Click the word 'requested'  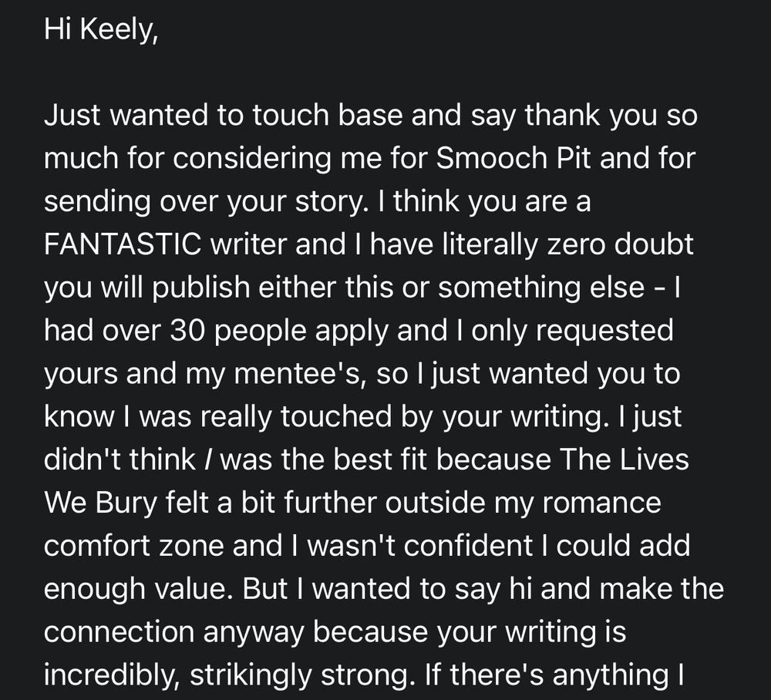point(604,330)
